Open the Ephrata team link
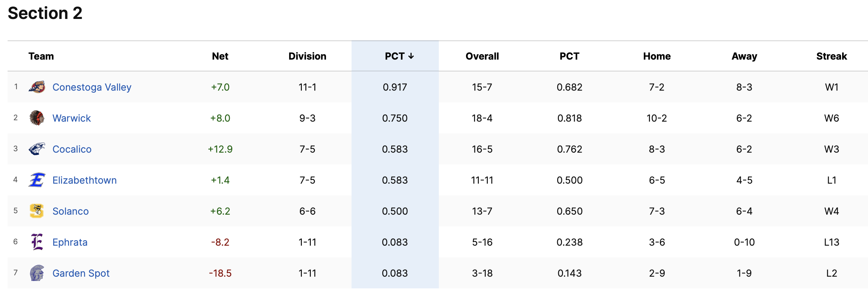This screenshot has height=297, width=868. pyautogui.click(x=70, y=242)
